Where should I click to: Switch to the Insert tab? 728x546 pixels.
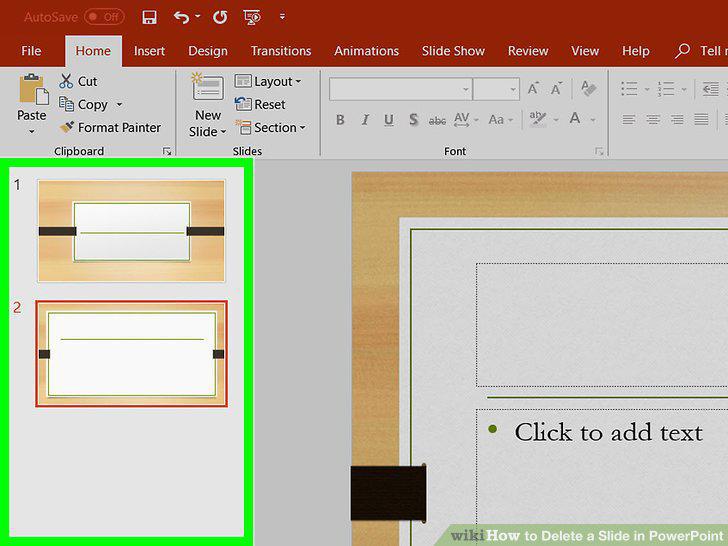tap(149, 51)
